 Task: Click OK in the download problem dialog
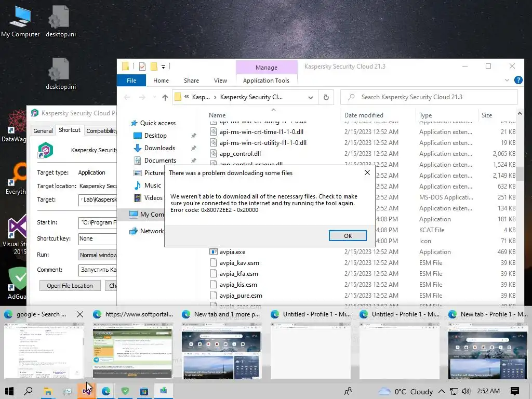(x=348, y=236)
